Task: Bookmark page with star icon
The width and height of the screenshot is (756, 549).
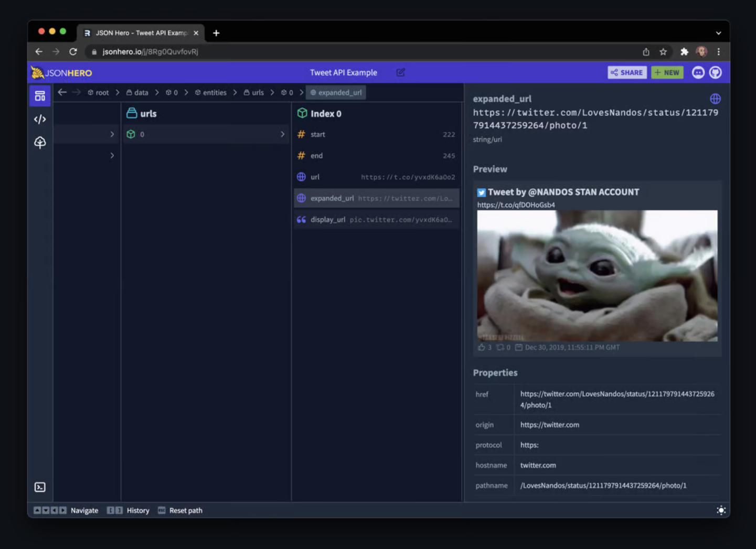Action: click(x=663, y=51)
